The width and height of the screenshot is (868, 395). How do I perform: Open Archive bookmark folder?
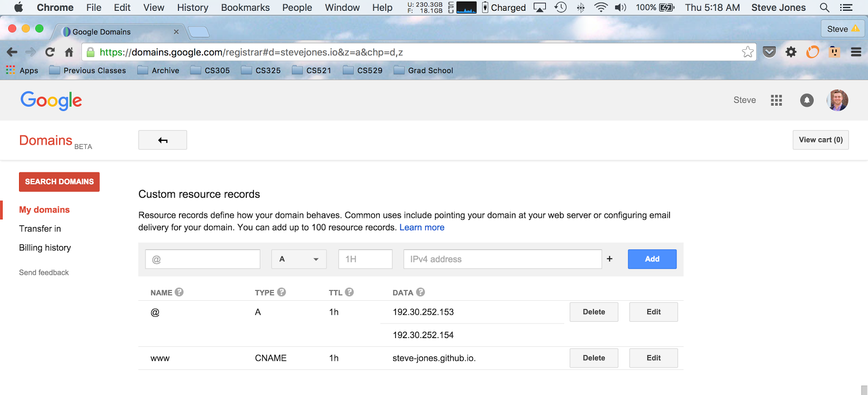[x=158, y=70]
